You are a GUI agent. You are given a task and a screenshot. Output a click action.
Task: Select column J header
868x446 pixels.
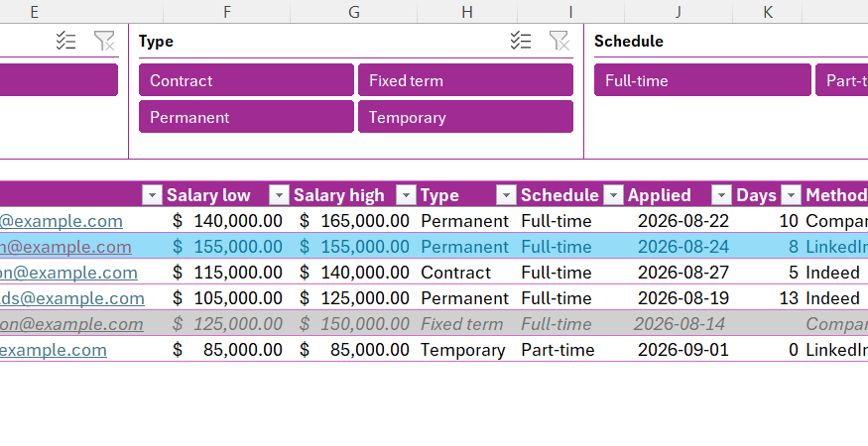(x=679, y=12)
